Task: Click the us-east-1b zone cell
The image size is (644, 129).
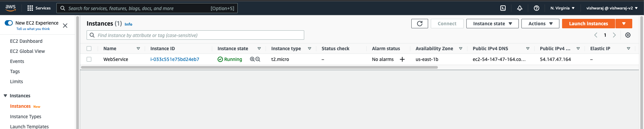Action: point(427,59)
